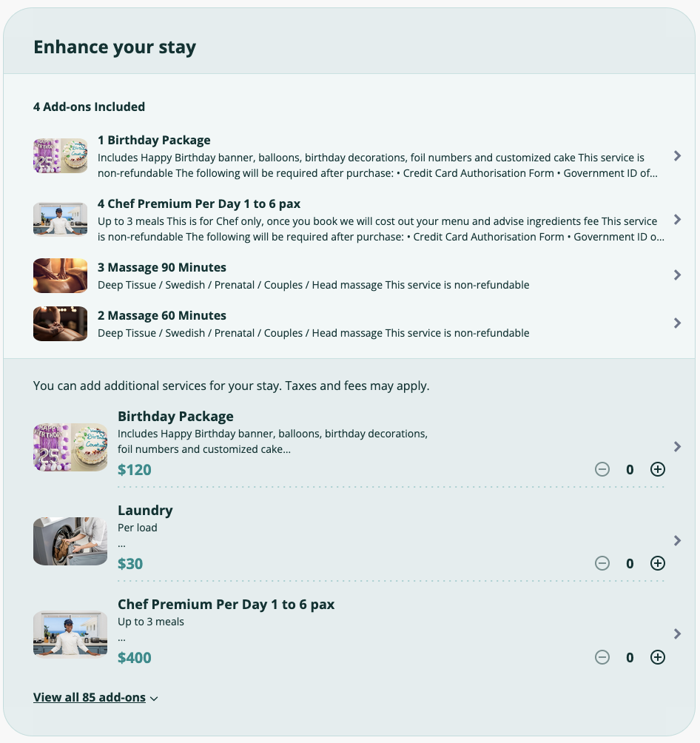This screenshot has height=743, width=700.
Task: Expand included 4 Chef Premium details chevron
Action: [677, 220]
